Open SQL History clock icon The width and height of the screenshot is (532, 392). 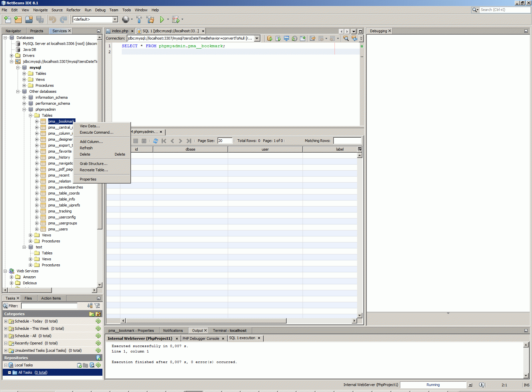(x=295, y=39)
